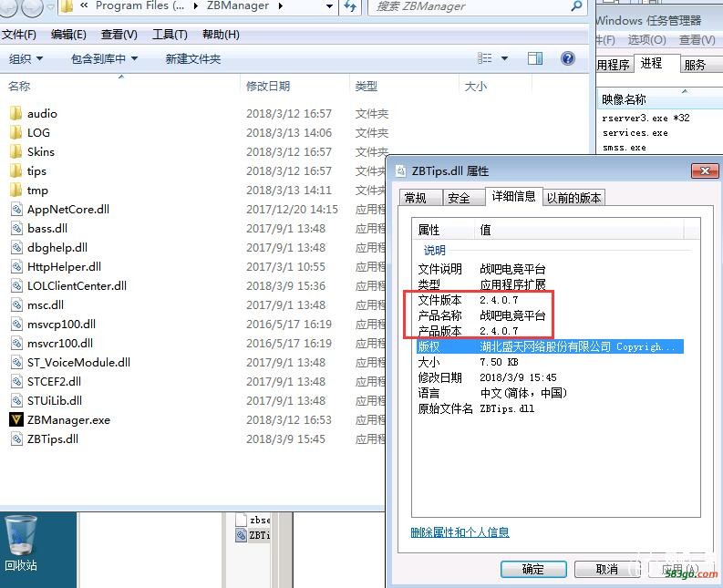This screenshot has width=723, height=588.
Task: Open the audio folder
Action: pyautogui.click(x=42, y=113)
